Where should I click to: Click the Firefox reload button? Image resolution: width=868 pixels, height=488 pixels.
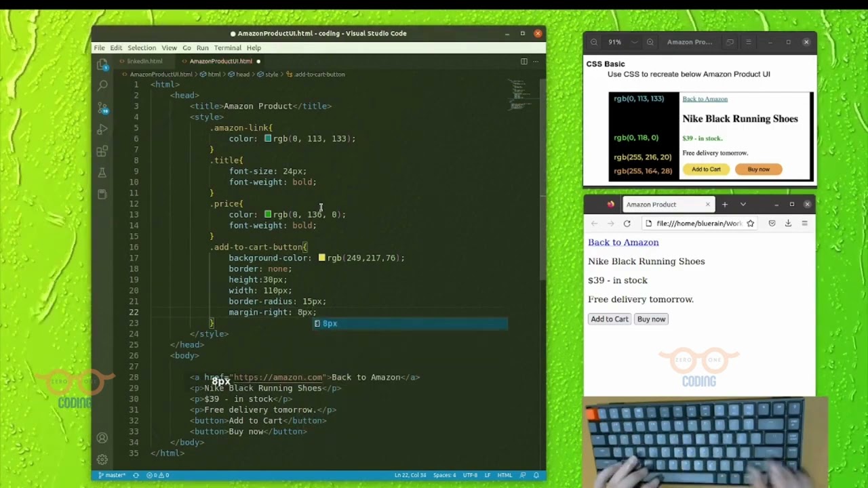(x=627, y=223)
